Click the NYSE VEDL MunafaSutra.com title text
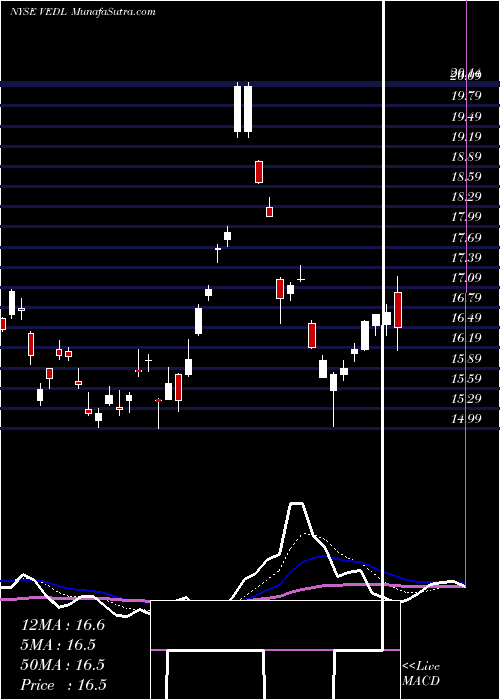Screen dimensions: 500x700 (x=83, y=12)
